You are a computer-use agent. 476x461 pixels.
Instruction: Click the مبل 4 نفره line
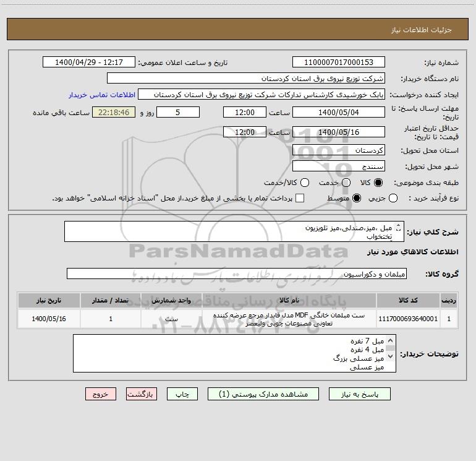[x=367, y=350]
